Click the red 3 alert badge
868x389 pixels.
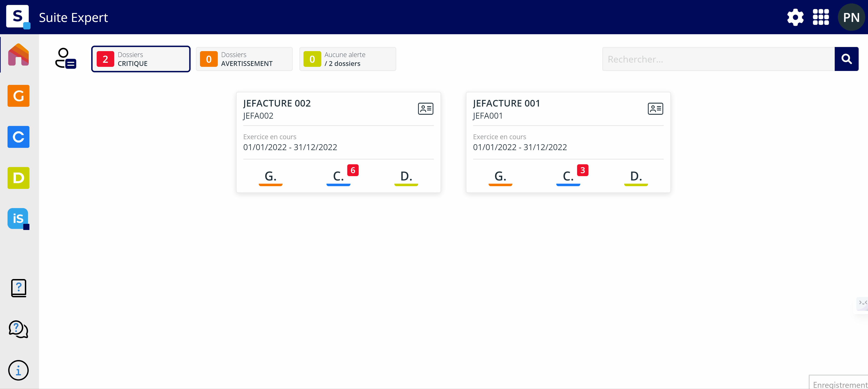click(583, 170)
